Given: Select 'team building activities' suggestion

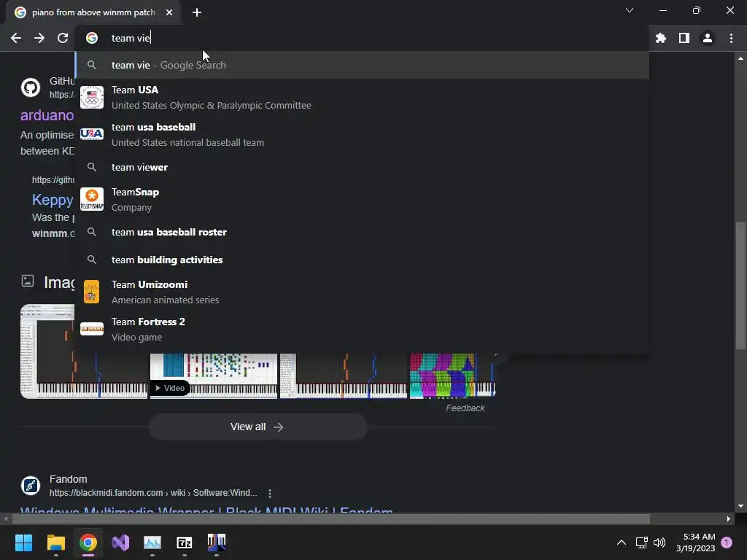Looking at the screenshot, I should 362,260.
